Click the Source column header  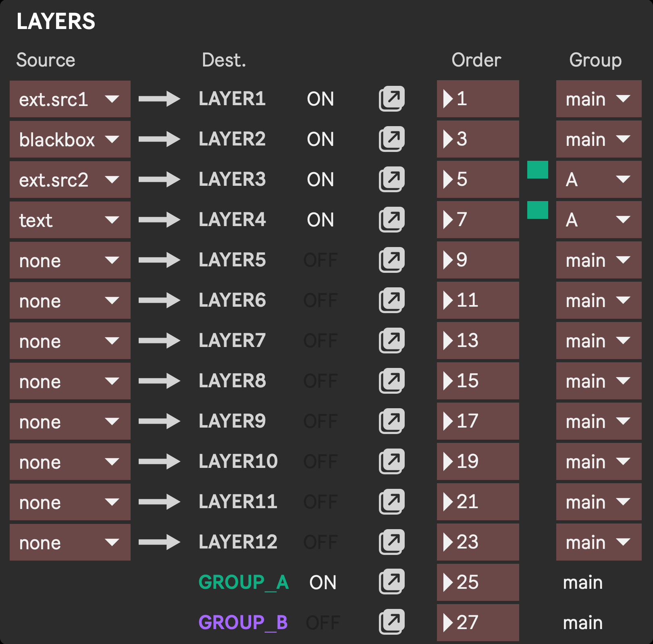pos(46,60)
